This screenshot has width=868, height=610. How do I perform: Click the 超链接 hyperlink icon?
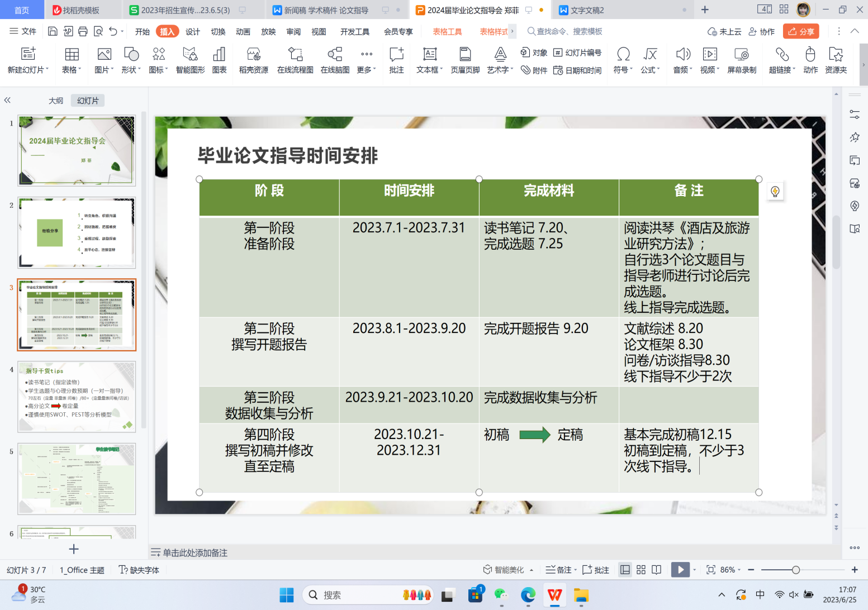coord(781,60)
